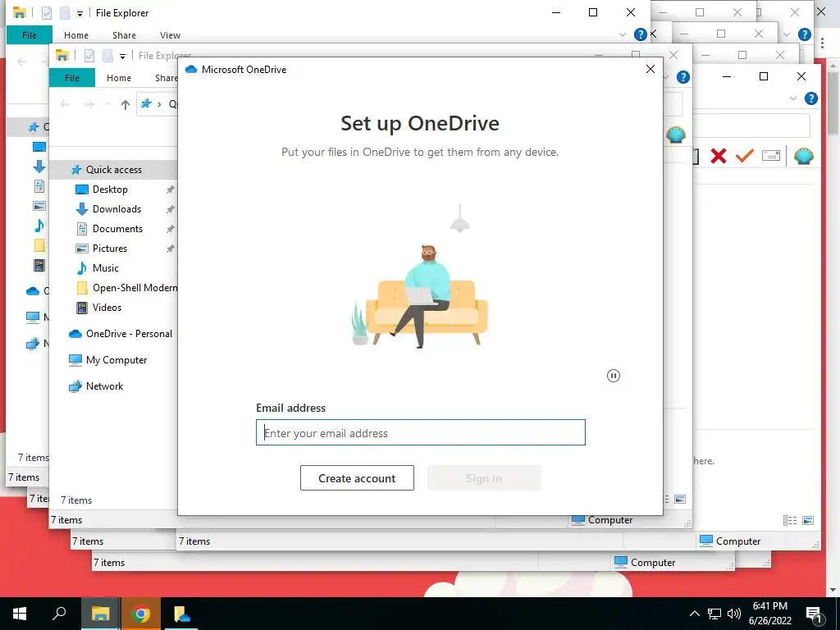
Task: Switch to large icons view in front-right Explorer window
Action: (x=808, y=520)
